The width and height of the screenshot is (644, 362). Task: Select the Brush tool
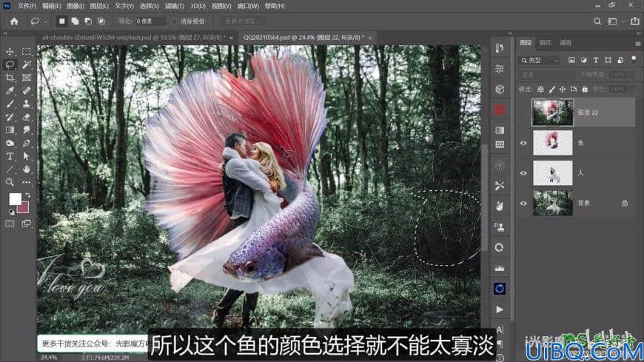pos(10,104)
